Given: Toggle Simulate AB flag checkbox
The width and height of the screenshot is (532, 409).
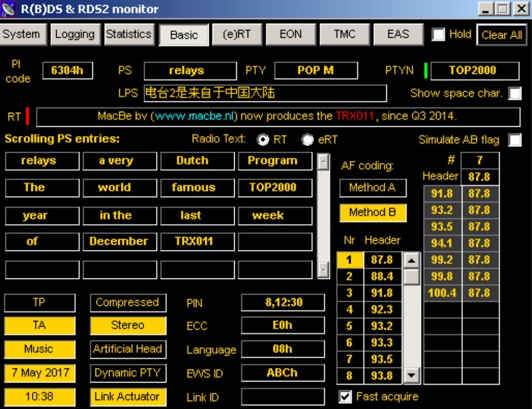Looking at the screenshot, I should [515, 140].
